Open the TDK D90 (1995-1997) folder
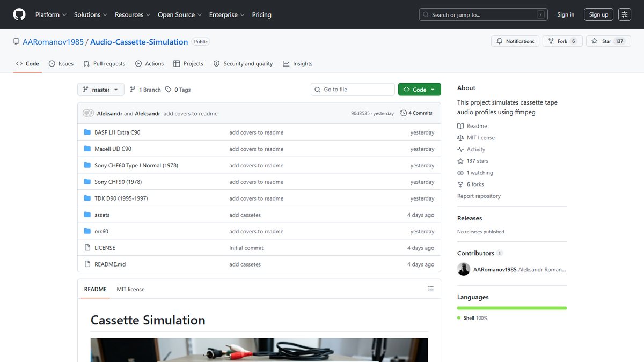Viewport: 644px width, 362px height. (121, 198)
